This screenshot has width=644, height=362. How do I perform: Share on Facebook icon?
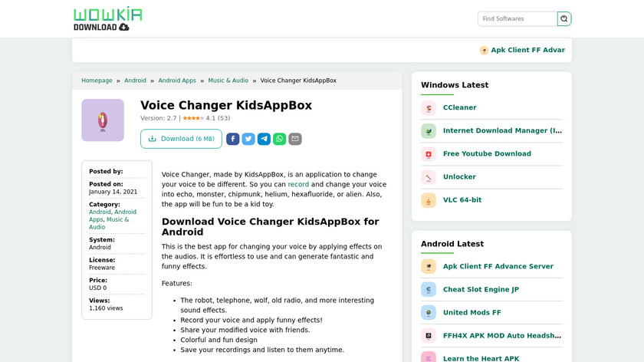pos(232,139)
